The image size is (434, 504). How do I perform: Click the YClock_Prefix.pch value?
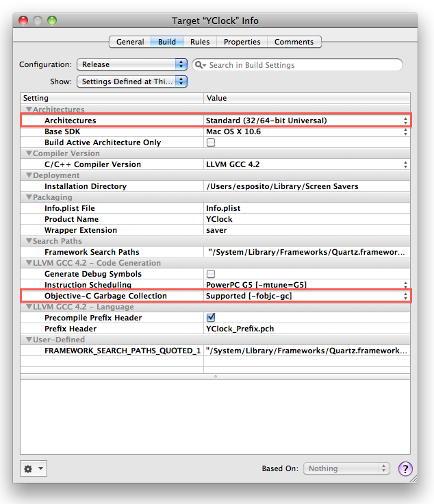click(240, 329)
